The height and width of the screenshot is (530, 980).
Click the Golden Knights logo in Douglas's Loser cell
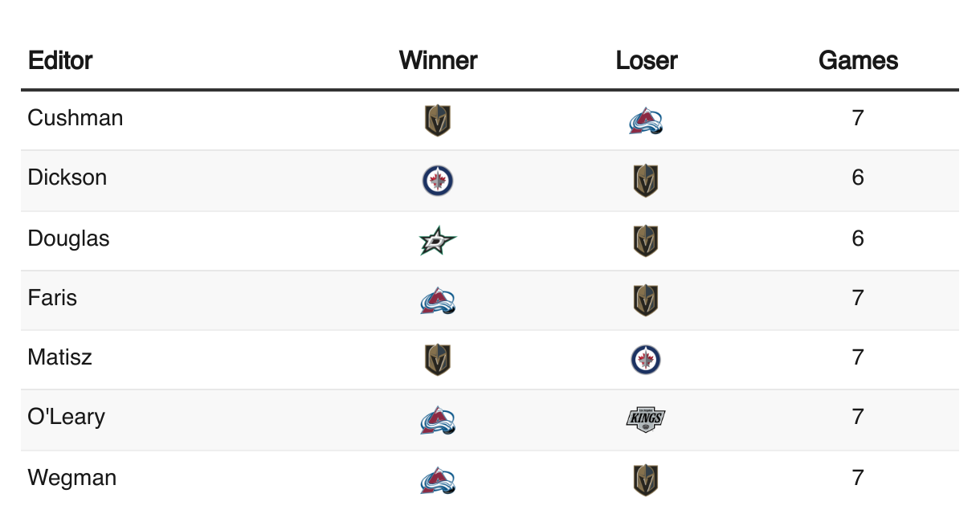[647, 241]
